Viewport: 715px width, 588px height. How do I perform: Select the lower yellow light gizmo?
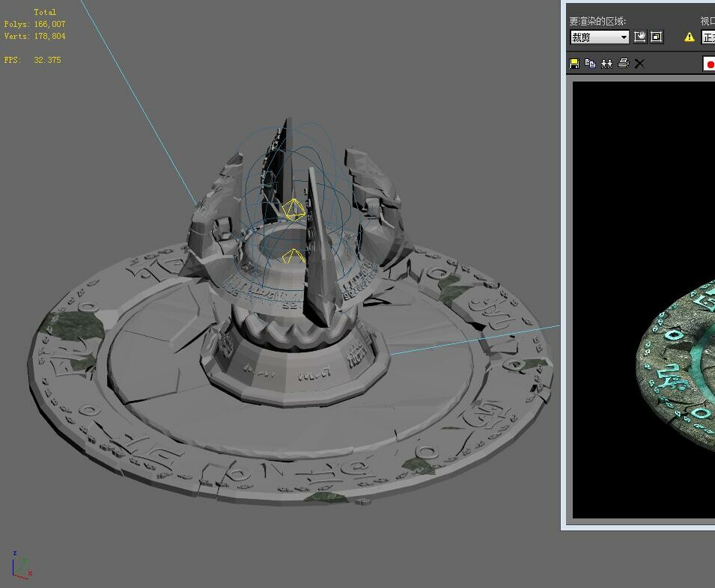point(293,256)
